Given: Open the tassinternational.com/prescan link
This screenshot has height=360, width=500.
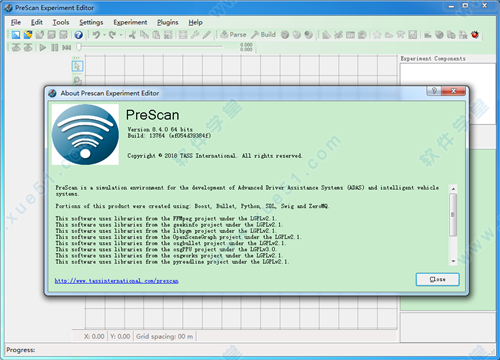Looking at the screenshot, I should tap(116, 281).
